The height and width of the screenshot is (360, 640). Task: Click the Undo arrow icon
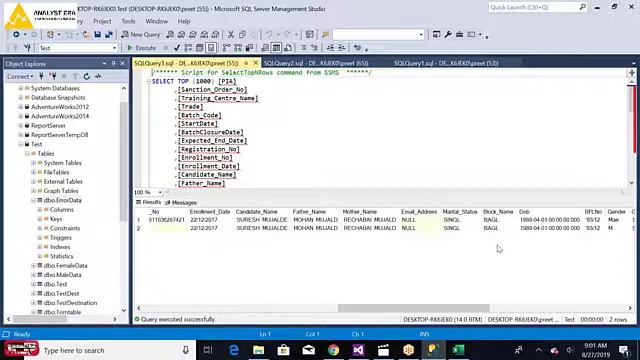269,35
